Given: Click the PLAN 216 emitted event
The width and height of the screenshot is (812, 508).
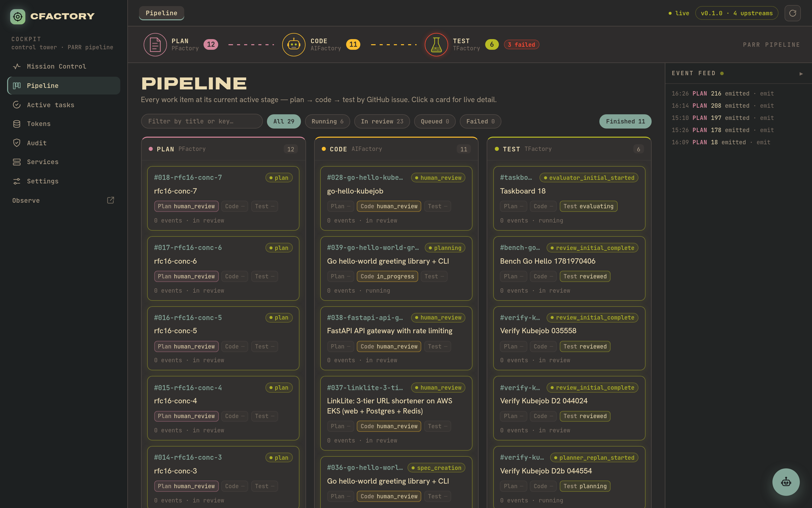Looking at the screenshot, I should point(722,94).
